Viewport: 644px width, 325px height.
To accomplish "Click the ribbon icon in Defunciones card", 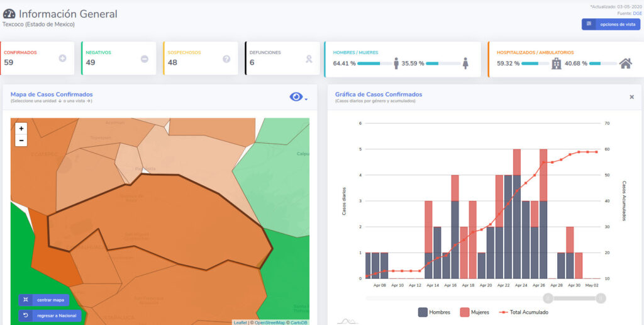I will click(309, 59).
